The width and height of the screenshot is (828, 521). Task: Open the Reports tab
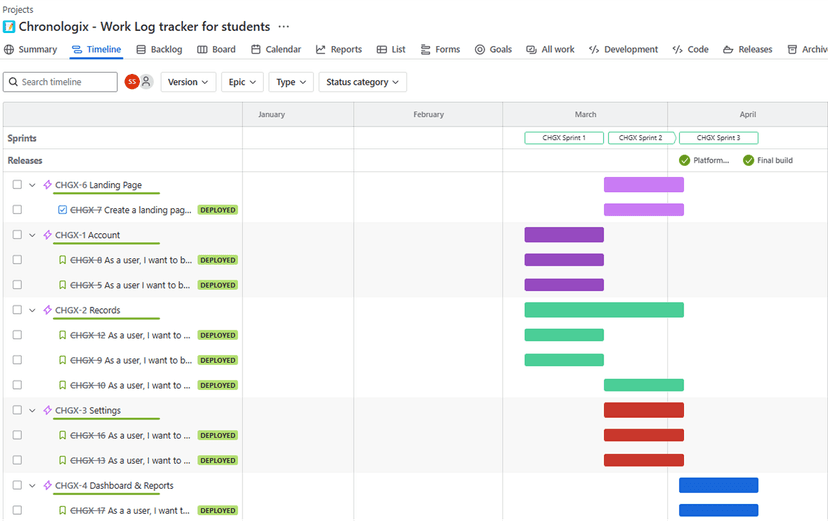(x=339, y=49)
